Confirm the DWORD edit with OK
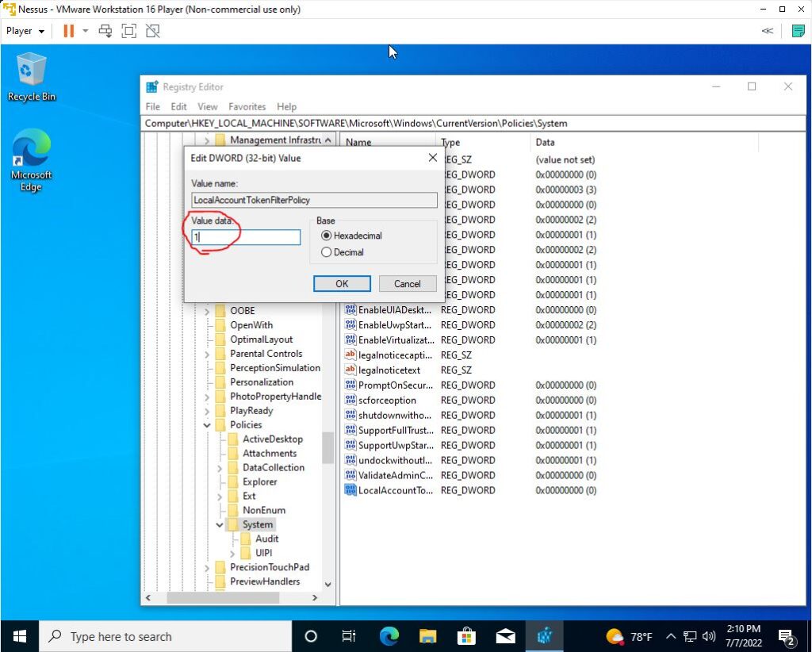The width and height of the screenshot is (812, 652). [x=342, y=284]
